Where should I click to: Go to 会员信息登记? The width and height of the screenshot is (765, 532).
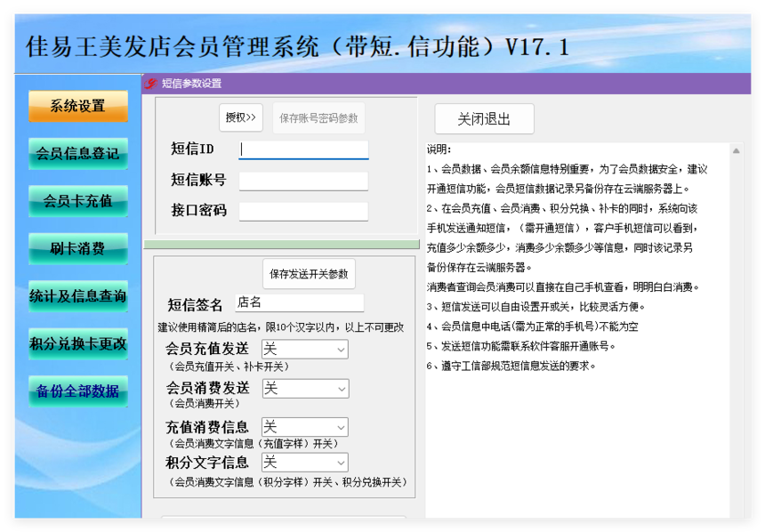(x=78, y=153)
